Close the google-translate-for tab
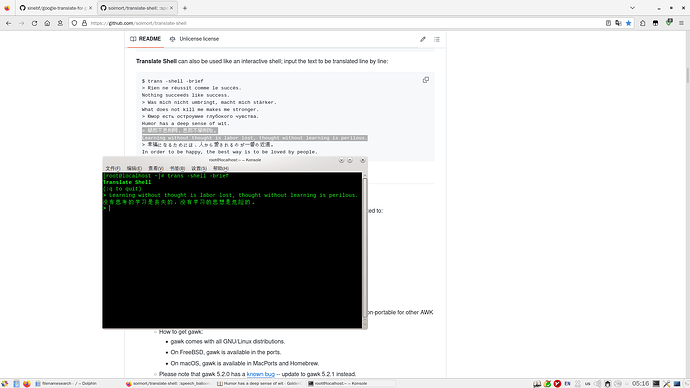The image size is (690, 388). pyautogui.click(x=90, y=8)
